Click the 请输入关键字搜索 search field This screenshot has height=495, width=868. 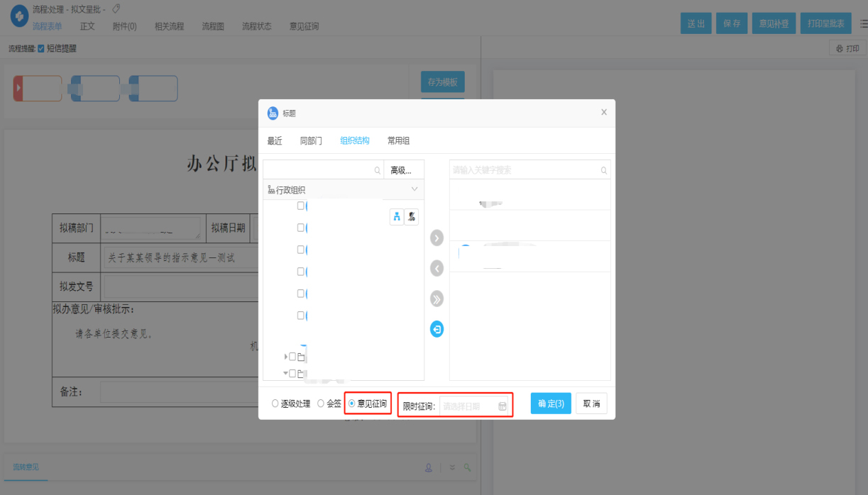click(524, 170)
